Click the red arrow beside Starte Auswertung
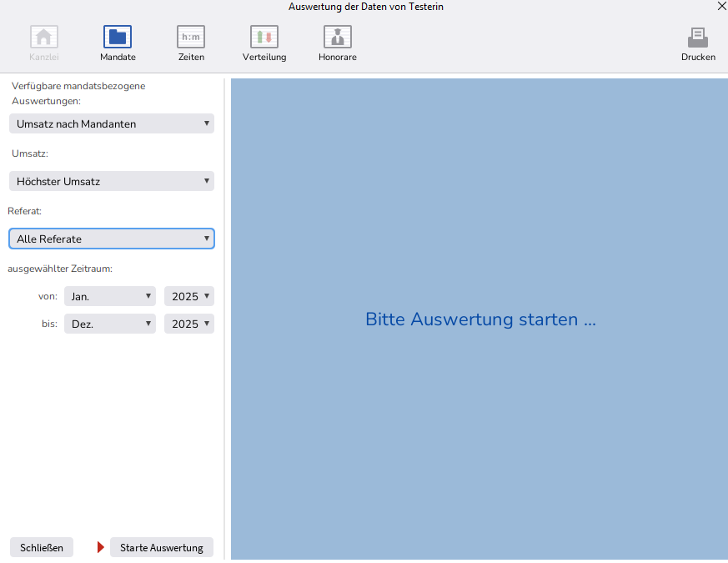728x563 pixels. click(101, 548)
